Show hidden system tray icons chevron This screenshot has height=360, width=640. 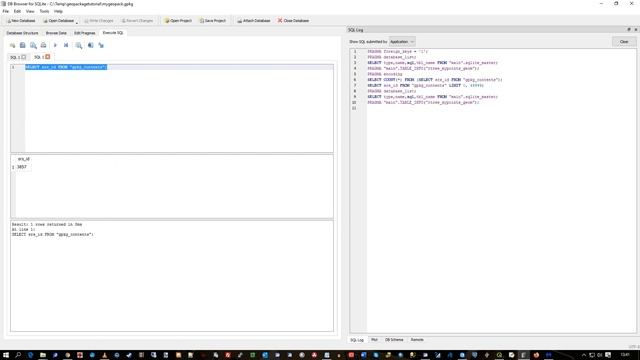(584, 355)
